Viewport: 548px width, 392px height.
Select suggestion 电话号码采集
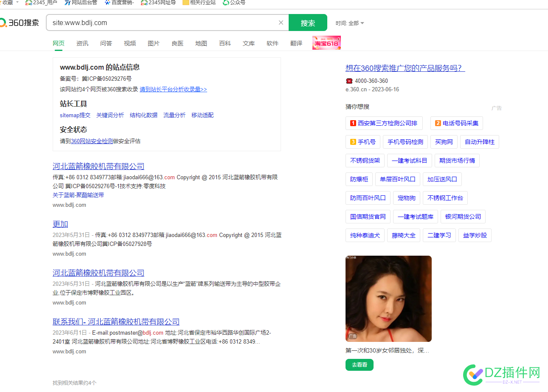(x=457, y=123)
